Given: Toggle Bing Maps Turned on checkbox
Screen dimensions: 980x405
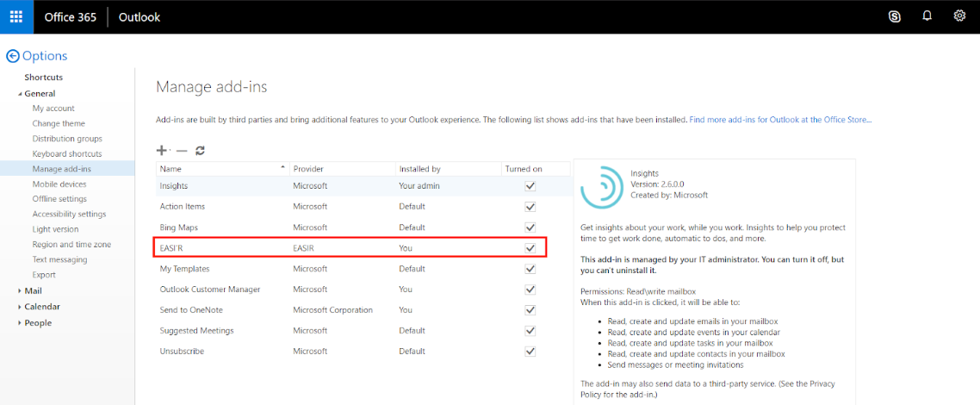Looking at the screenshot, I should pyautogui.click(x=530, y=227).
